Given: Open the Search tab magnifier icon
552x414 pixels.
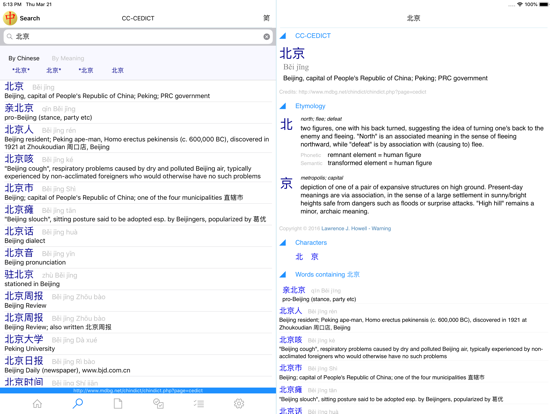Looking at the screenshot, I should (78, 403).
